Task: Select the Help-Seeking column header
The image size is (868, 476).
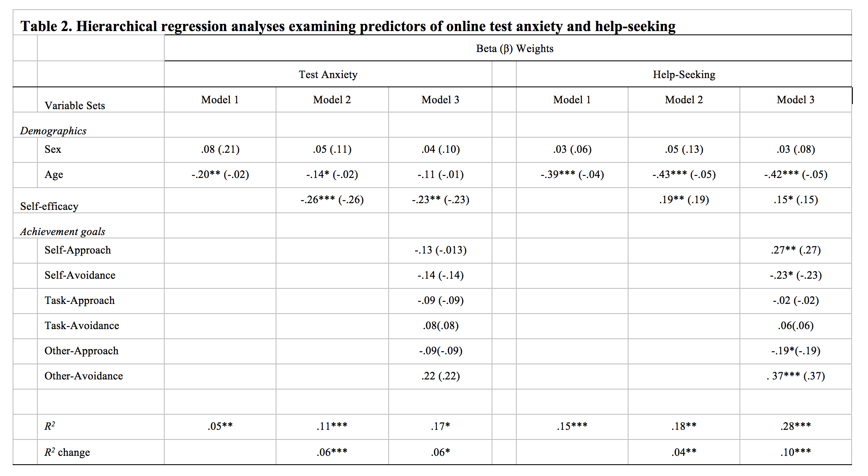Action: (x=684, y=75)
